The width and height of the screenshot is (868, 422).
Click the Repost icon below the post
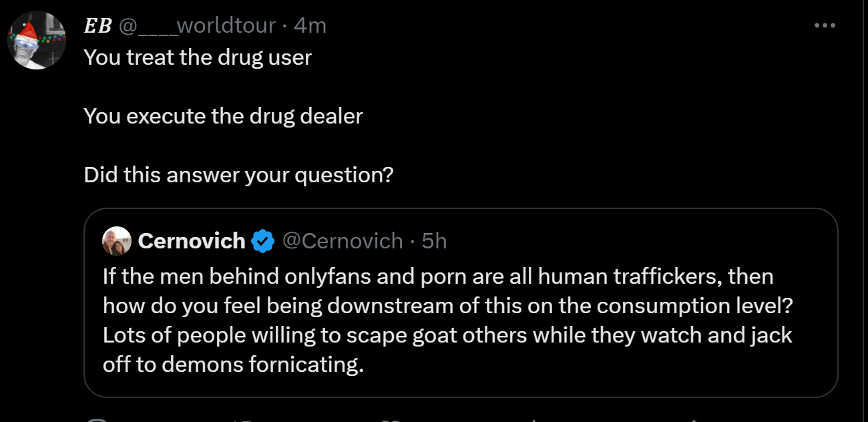click(x=242, y=419)
